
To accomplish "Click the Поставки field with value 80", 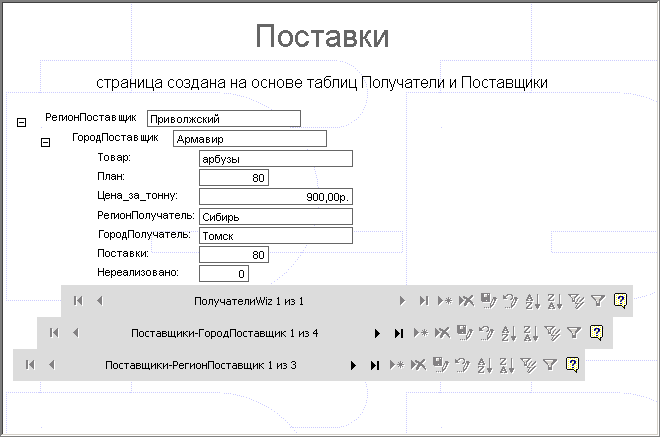I will pos(234,255).
